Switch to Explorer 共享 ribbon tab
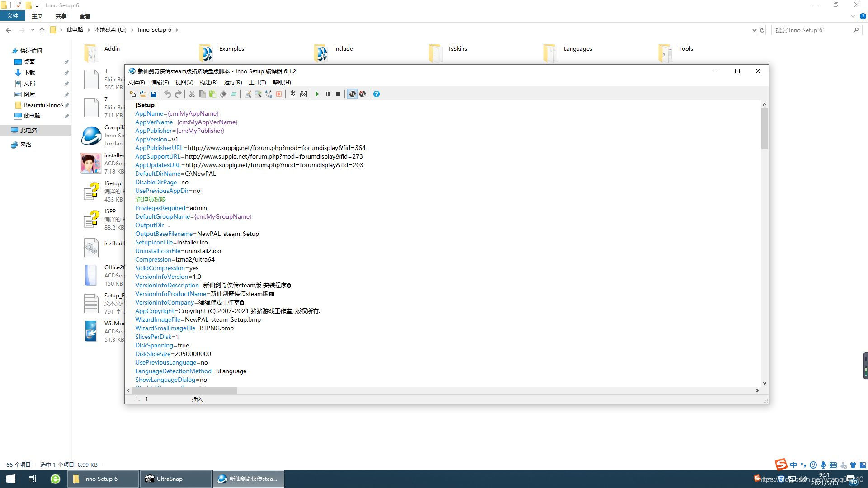Screen dimensions: 868x488 coord(61,16)
